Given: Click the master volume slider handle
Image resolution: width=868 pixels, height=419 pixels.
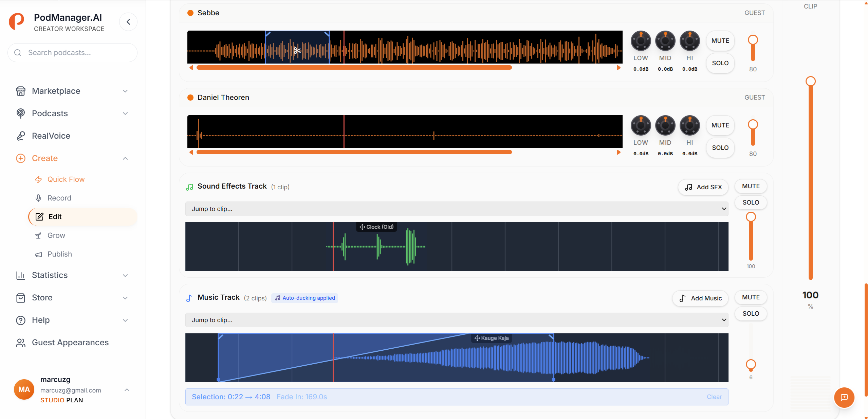Looking at the screenshot, I should pyautogui.click(x=810, y=81).
